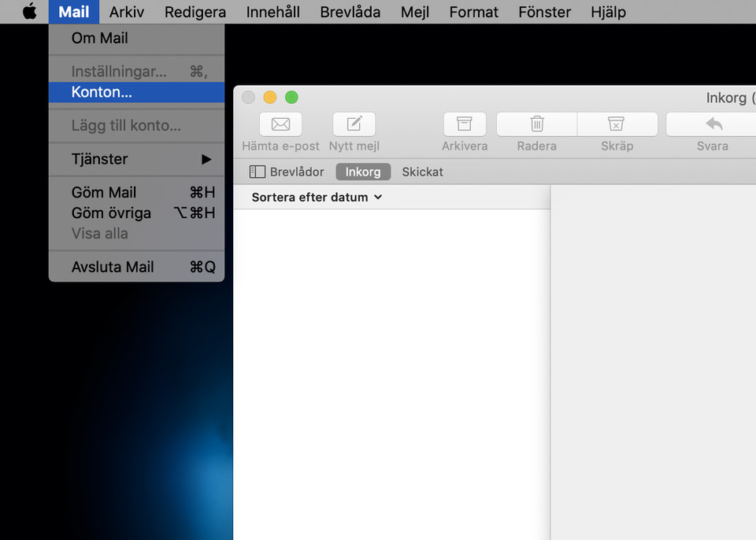Minimize the Inkorg window with yellow button
The width and height of the screenshot is (756, 540).
point(270,98)
